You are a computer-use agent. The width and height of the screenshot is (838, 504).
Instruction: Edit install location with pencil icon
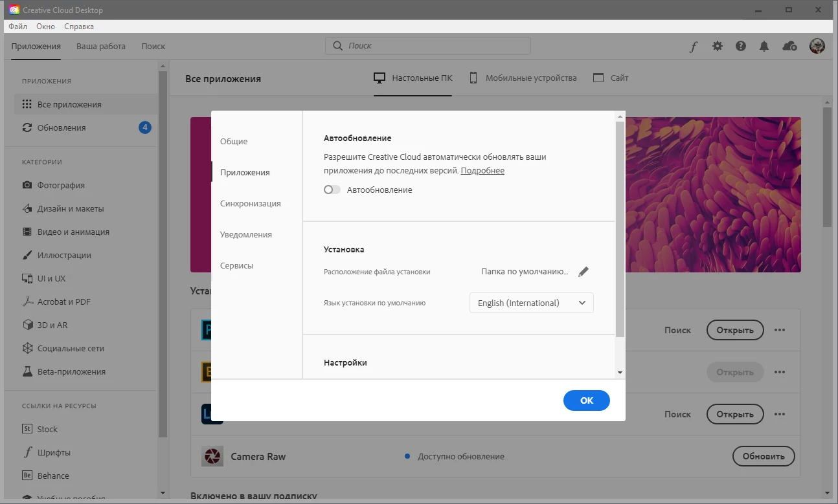click(583, 272)
